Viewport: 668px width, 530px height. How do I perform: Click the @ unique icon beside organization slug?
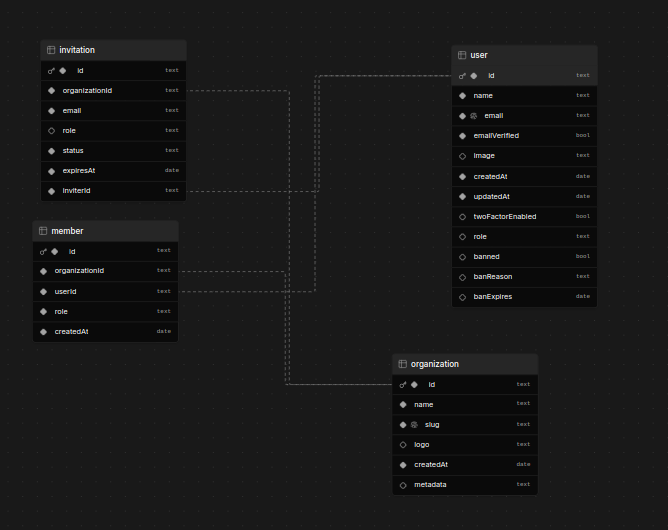[x=414, y=425]
